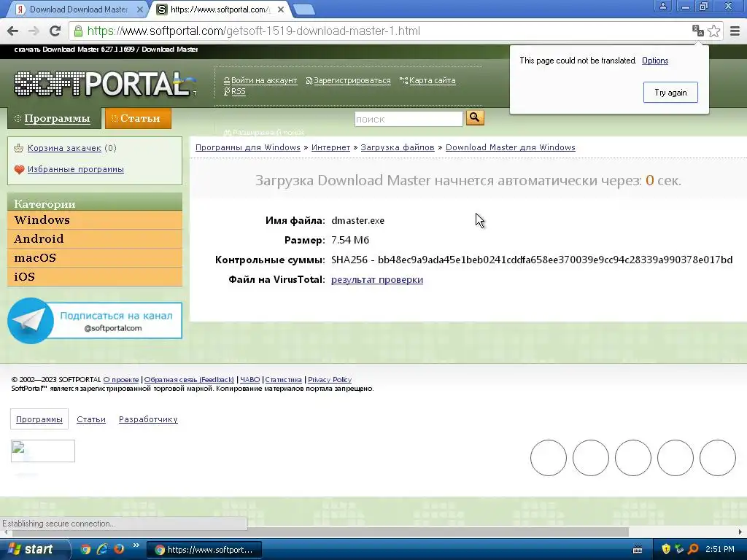
Task: Click the download basket icon
Action: coord(18,148)
